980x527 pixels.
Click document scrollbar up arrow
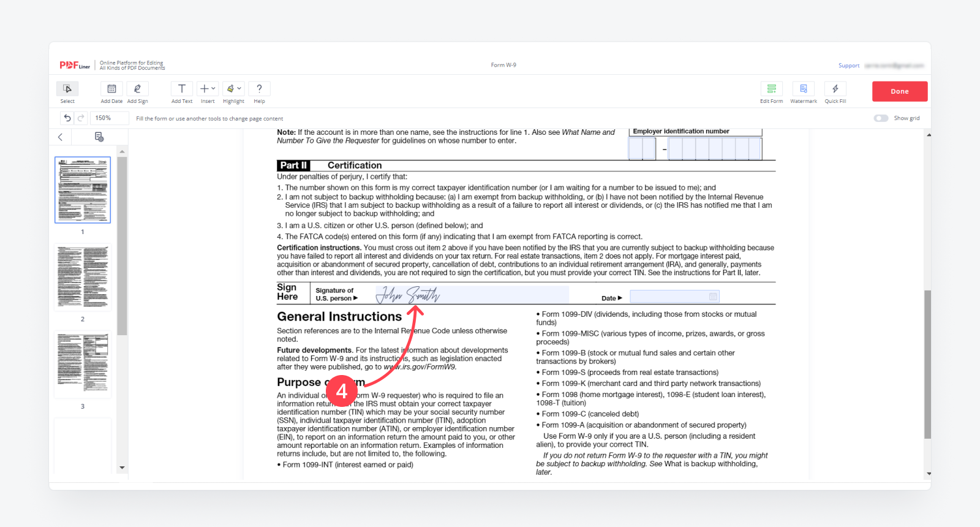coord(929,135)
